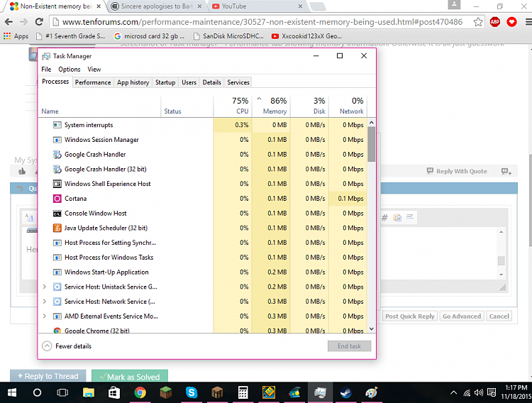Open the Minecraft grass block taskbar icon

pos(166,393)
